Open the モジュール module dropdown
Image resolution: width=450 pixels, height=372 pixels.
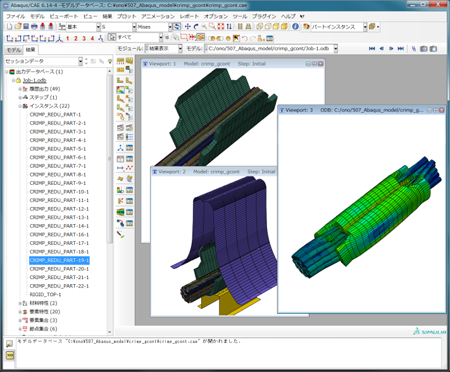click(180, 49)
